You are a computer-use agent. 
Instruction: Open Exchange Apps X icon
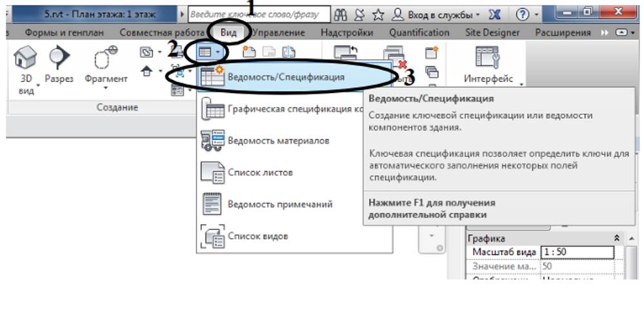496,15
